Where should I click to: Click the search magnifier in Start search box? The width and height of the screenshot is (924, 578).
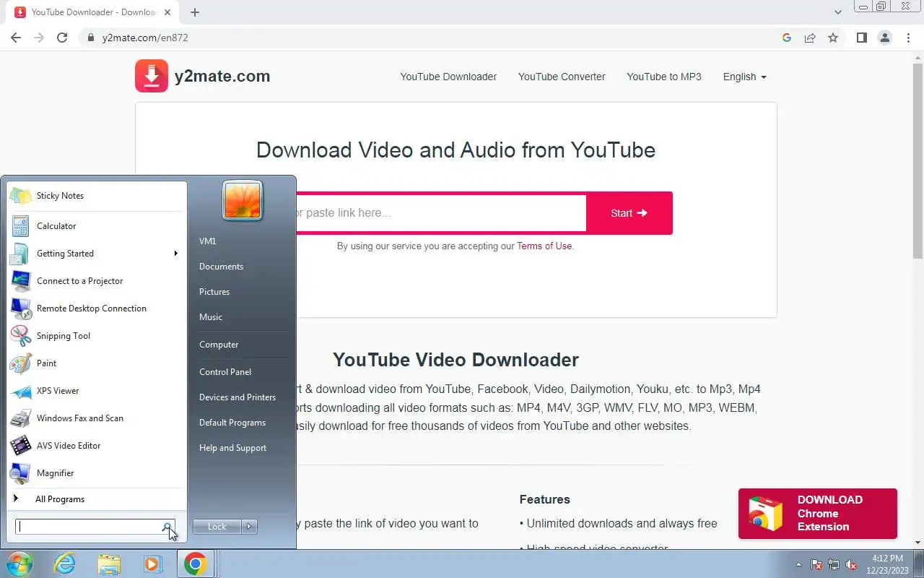(x=167, y=527)
